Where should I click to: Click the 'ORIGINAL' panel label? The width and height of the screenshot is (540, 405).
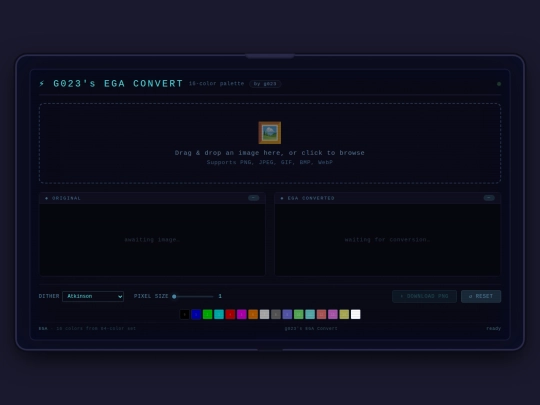[66, 198]
